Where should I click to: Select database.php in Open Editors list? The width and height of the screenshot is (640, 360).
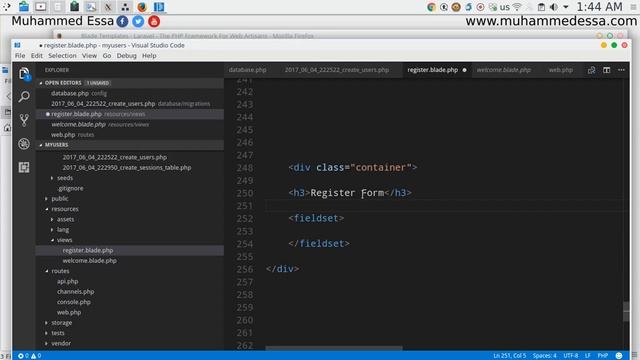point(130,93)
